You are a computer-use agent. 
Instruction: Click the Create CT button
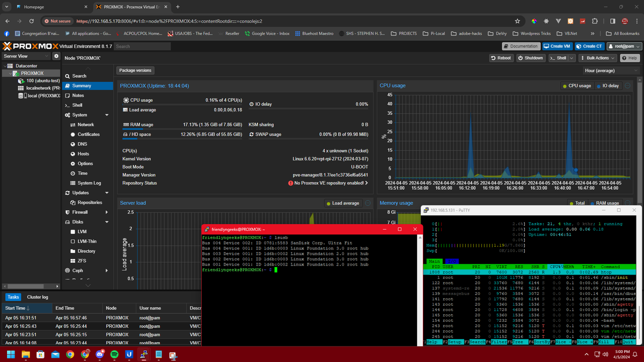(x=590, y=46)
